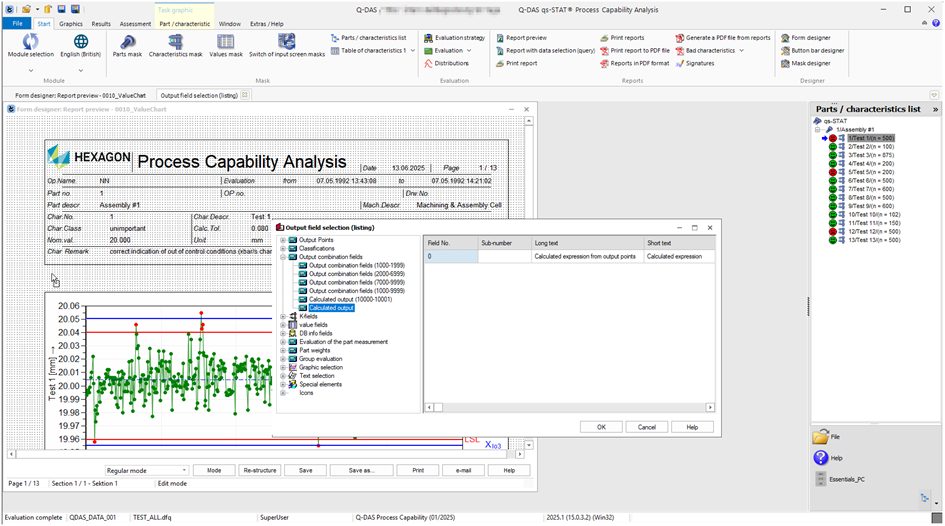Open the Extras / Help tab
945x526 pixels.
(266, 24)
